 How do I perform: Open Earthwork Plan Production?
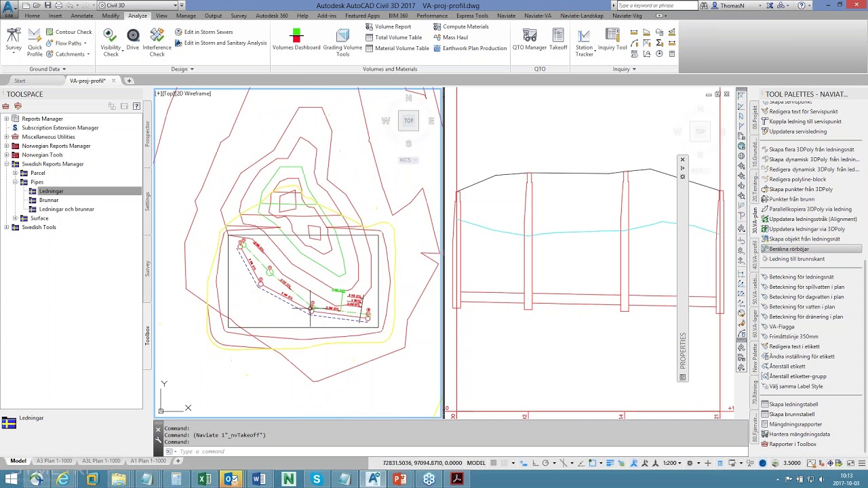coord(470,48)
